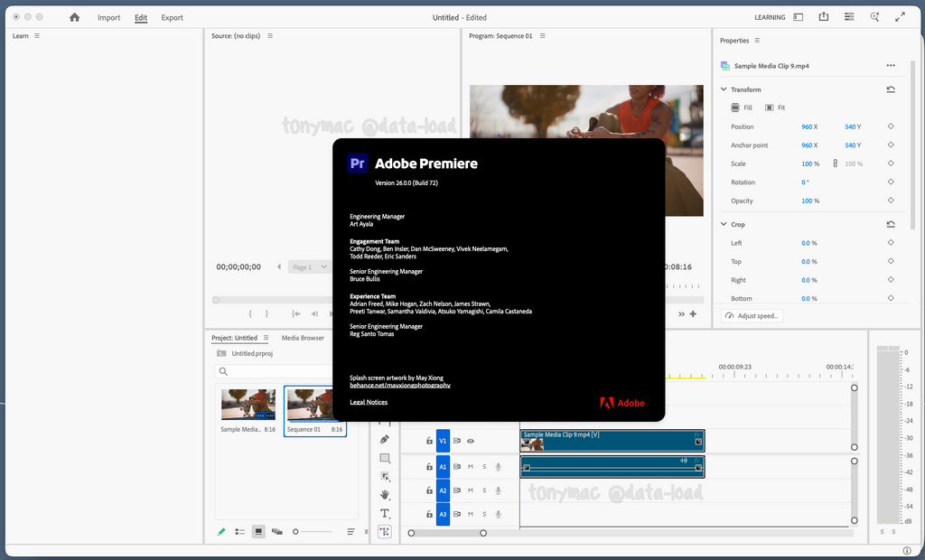Select the Project: Untitled tab
Image resolution: width=925 pixels, height=560 pixels.
pyautogui.click(x=235, y=338)
